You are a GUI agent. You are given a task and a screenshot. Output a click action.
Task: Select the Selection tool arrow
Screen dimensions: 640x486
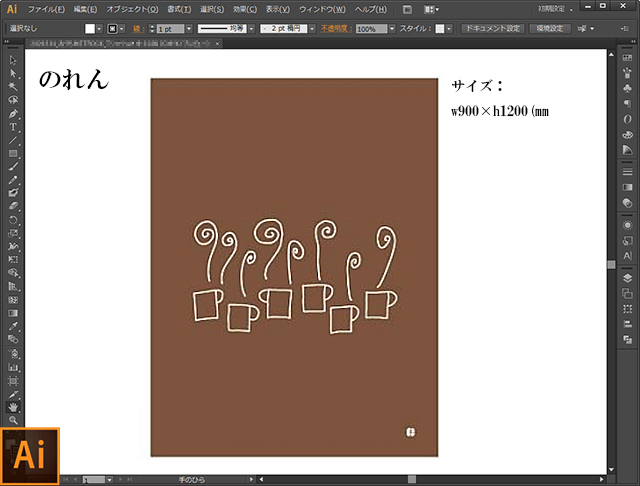13,61
